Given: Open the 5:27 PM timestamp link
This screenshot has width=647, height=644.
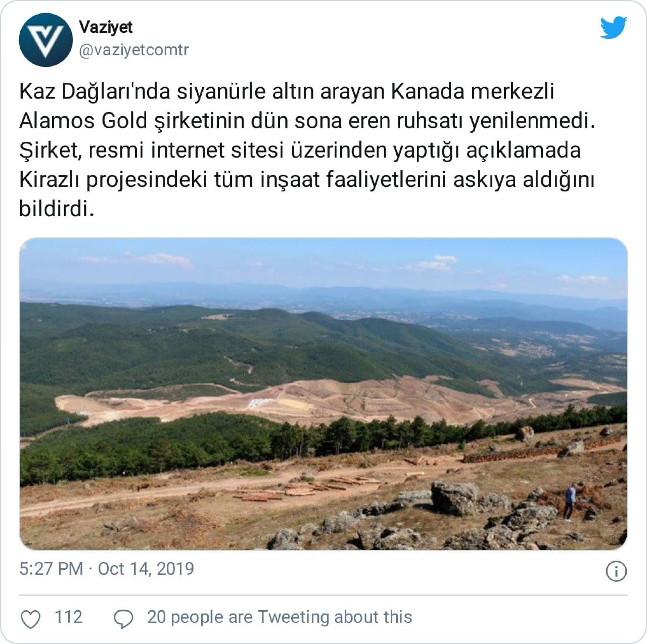Looking at the screenshot, I should coord(51,569).
